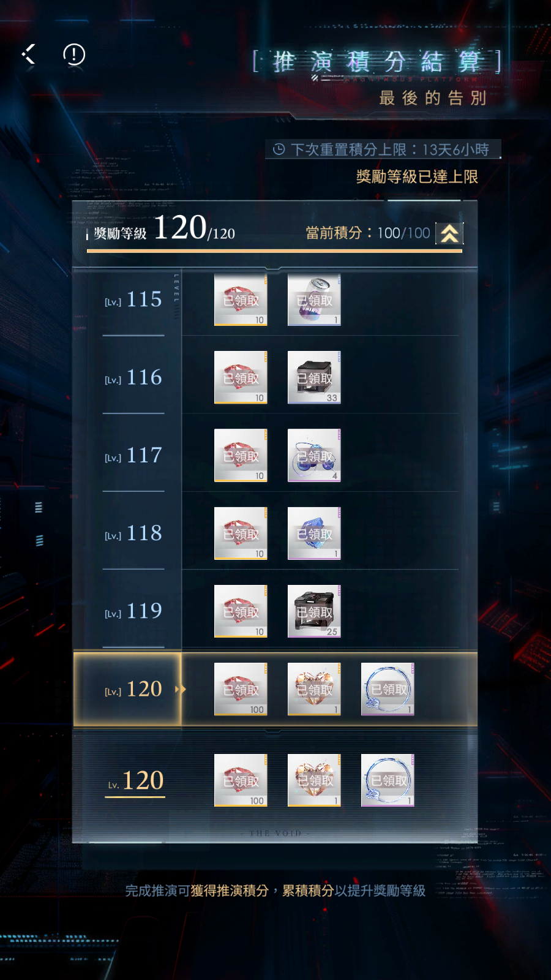Select level 118 blue crystal reward

(x=314, y=533)
